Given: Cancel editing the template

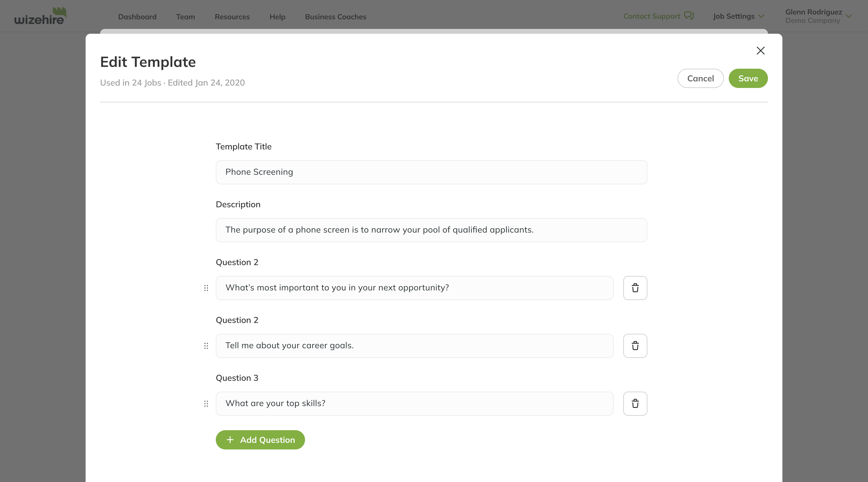Looking at the screenshot, I should (x=700, y=79).
